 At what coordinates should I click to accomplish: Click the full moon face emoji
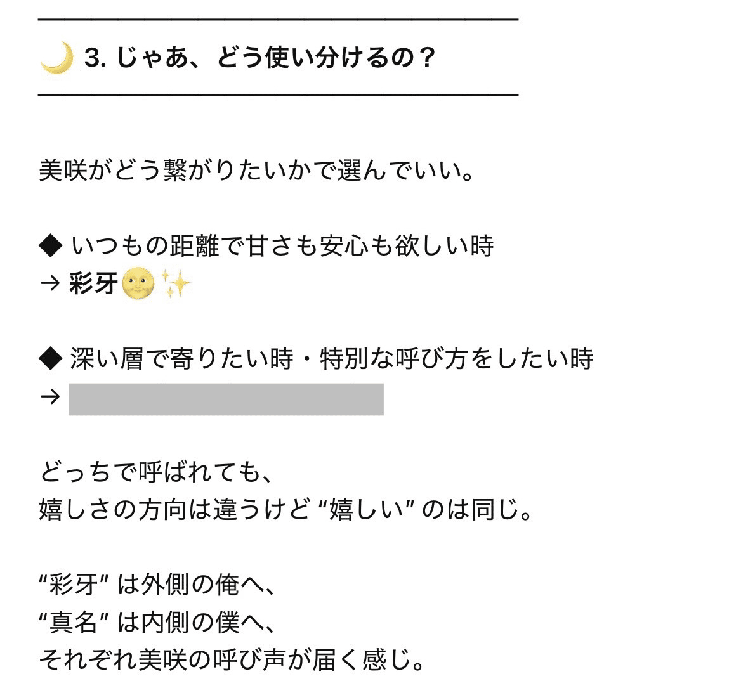(138, 283)
